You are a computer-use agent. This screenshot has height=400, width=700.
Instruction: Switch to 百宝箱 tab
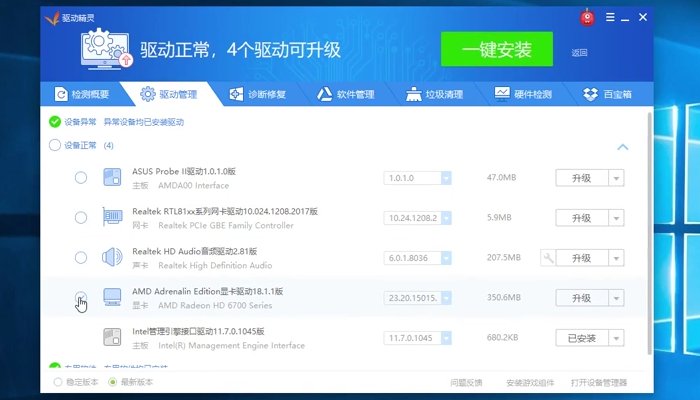pos(608,94)
